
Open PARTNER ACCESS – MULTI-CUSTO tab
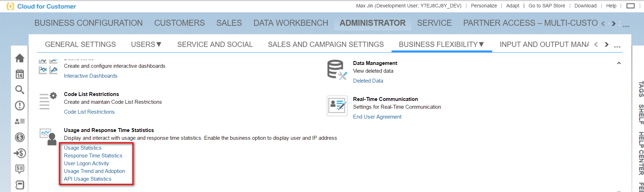tap(530, 23)
